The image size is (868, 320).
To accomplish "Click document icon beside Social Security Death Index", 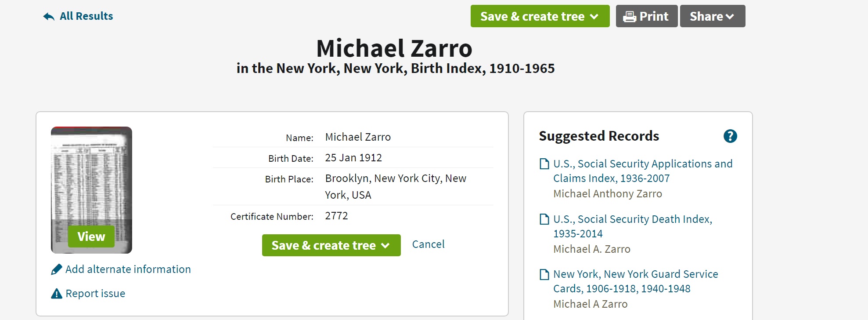I will pyautogui.click(x=544, y=219).
